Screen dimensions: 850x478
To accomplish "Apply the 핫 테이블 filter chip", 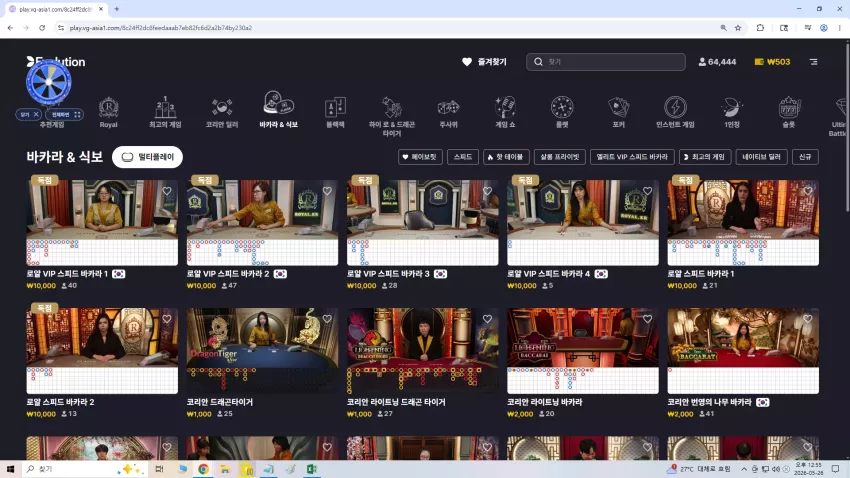I will (x=505, y=157).
